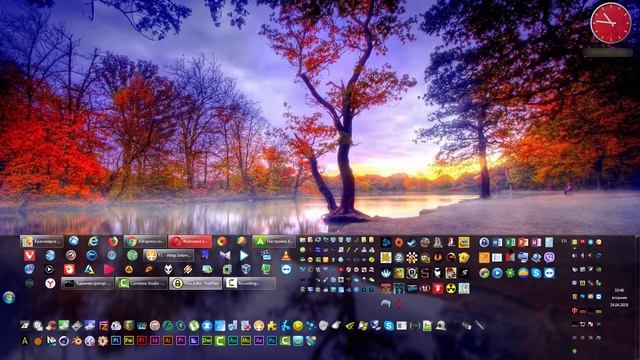Click the red alarm clock icon
The height and width of the screenshot is (360, 640).
click(69, 269)
